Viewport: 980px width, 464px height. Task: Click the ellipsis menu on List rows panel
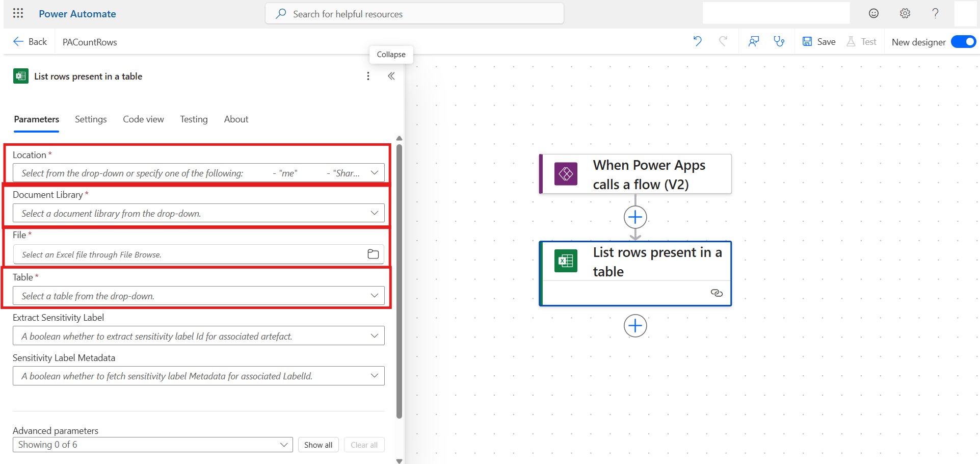pos(368,76)
